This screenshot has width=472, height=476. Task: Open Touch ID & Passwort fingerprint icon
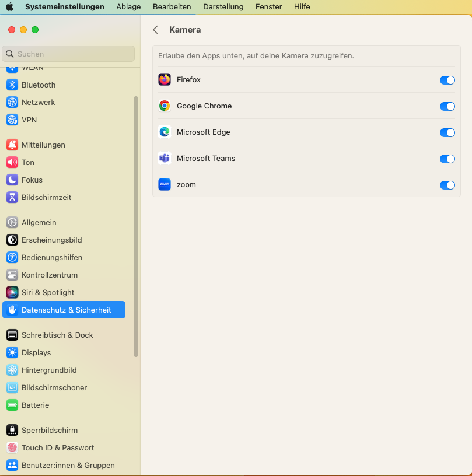12,447
